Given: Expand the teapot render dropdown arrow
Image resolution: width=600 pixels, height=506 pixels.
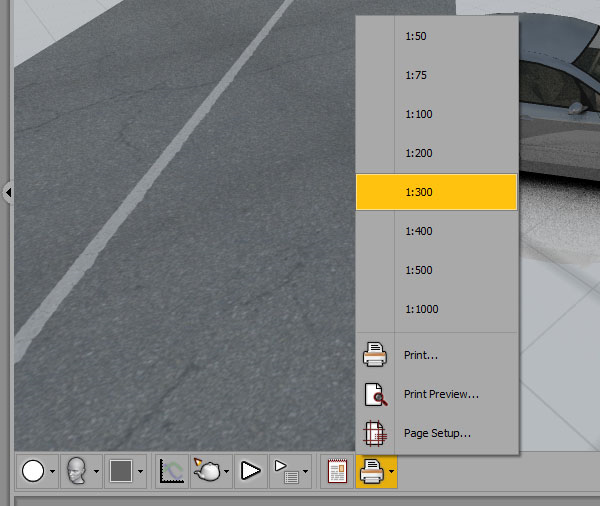Looking at the screenshot, I should pyautogui.click(x=227, y=472).
